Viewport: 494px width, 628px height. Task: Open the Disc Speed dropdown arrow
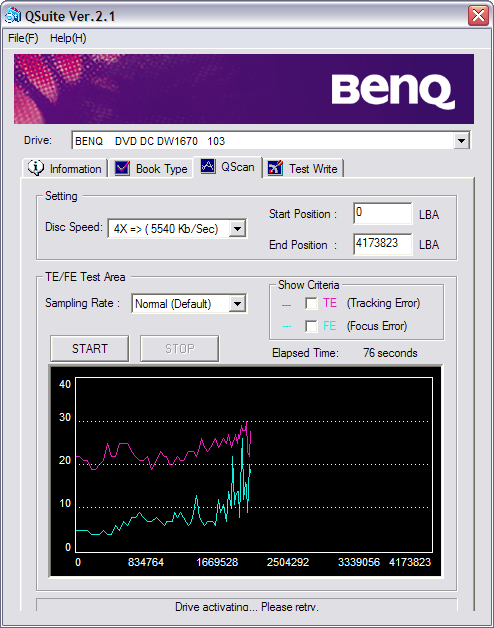coord(237,229)
